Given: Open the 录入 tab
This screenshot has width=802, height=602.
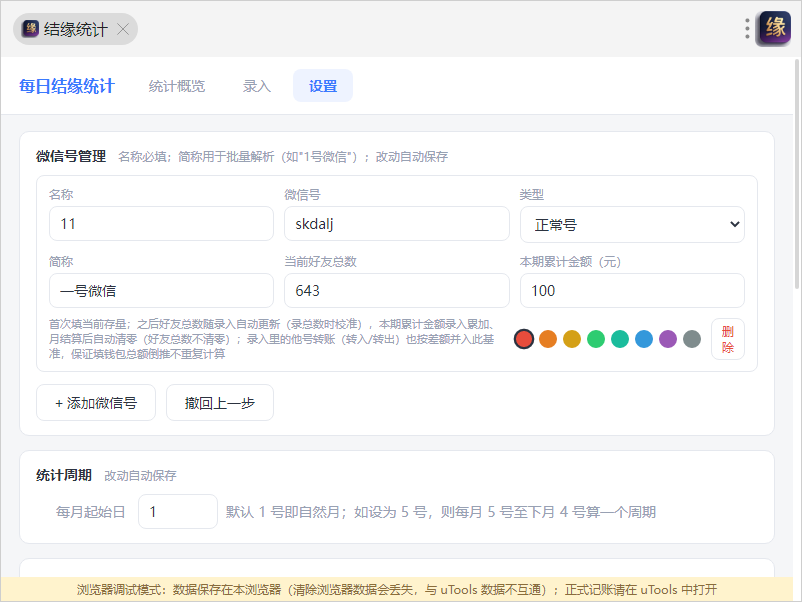Looking at the screenshot, I should pyautogui.click(x=257, y=86).
